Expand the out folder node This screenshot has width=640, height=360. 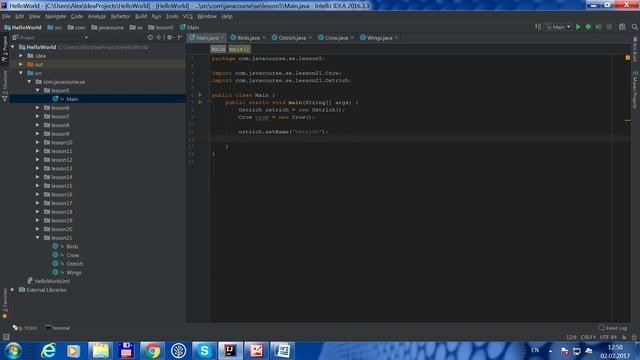click(x=21, y=64)
